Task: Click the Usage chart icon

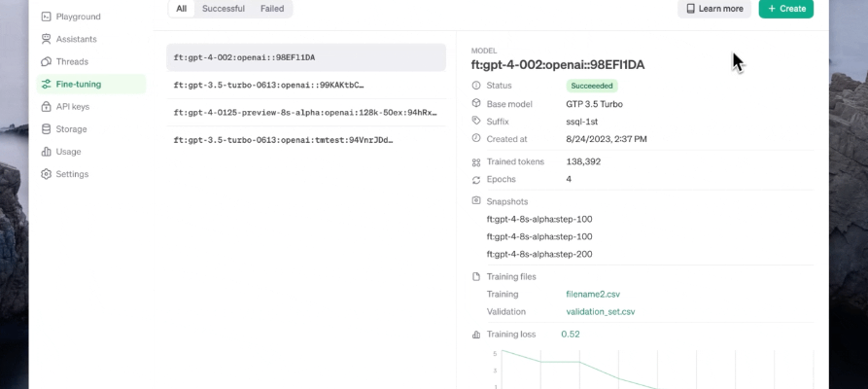Action: (47, 152)
